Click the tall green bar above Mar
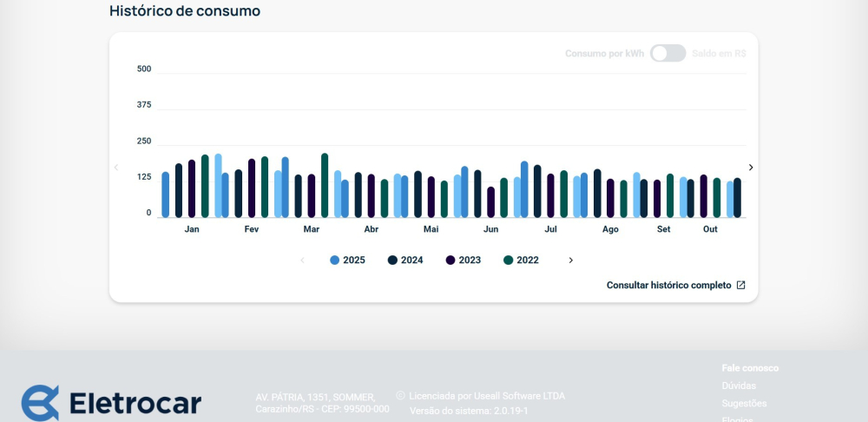868x422 pixels. (325, 185)
